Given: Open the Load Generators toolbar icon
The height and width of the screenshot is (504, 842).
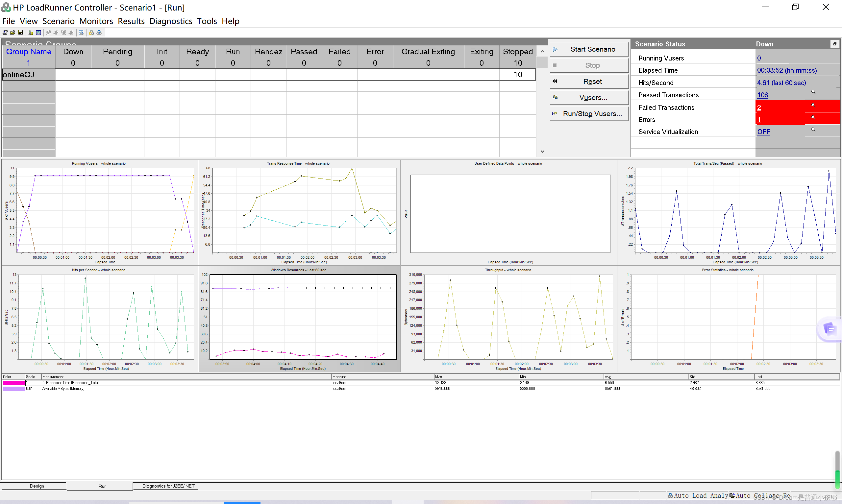Looking at the screenshot, I should (31, 33).
